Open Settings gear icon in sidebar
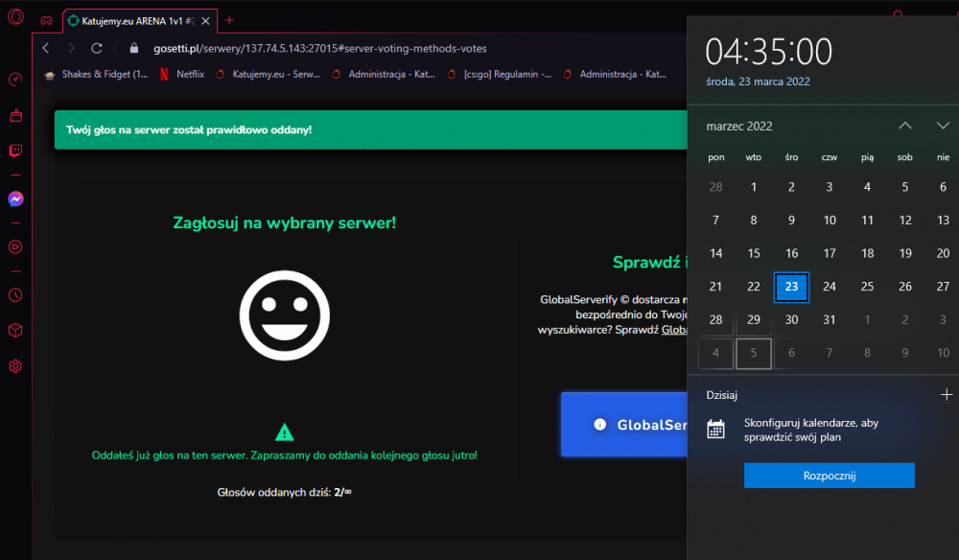This screenshot has height=560, width=959. pyautogui.click(x=15, y=366)
